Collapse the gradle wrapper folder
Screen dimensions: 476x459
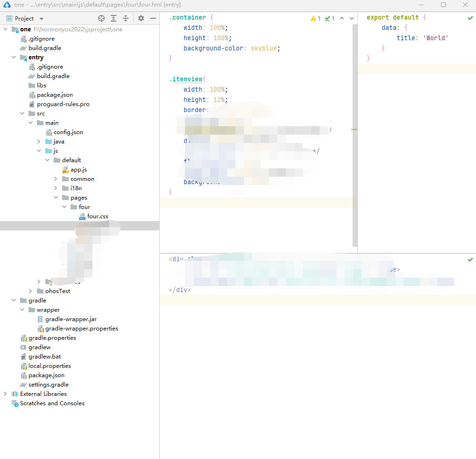(x=22, y=309)
